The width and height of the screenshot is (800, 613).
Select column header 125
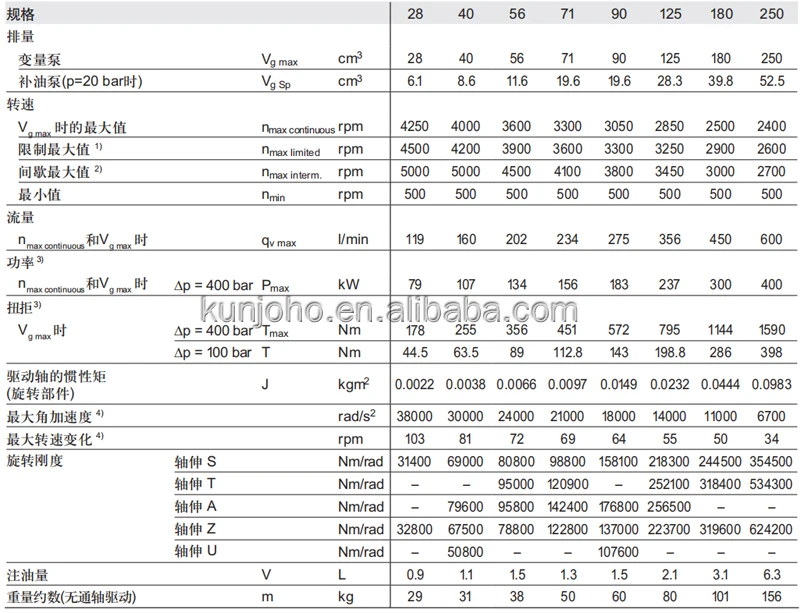(670, 14)
